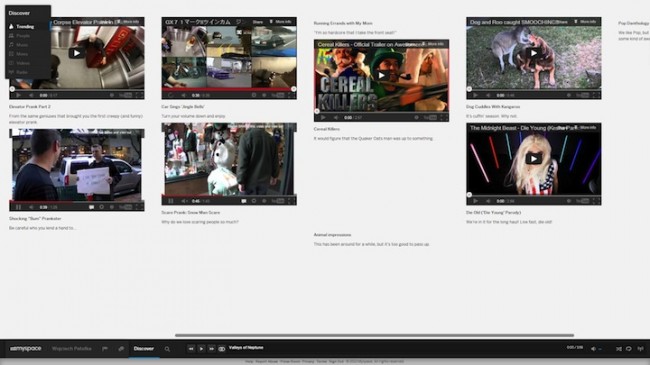The height and width of the screenshot is (365, 650).
Task: Enter fullscreen on Bum Prankster video
Action: click(139, 207)
